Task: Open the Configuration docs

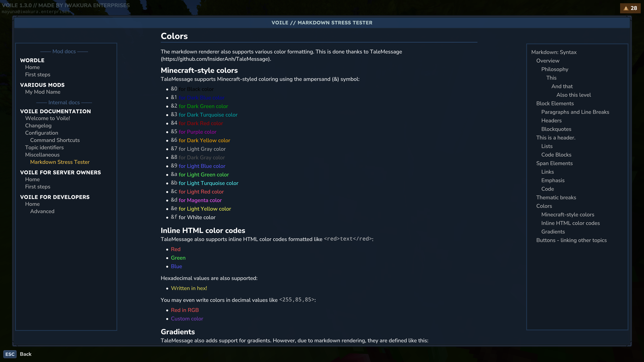Action: [x=42, y=133]
